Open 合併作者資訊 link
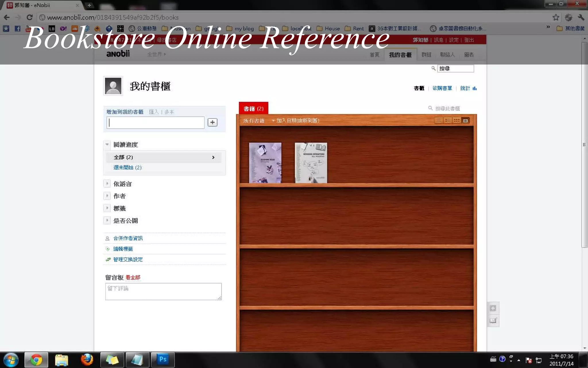This screenshot has width=588, height=368. coord(128,238)
